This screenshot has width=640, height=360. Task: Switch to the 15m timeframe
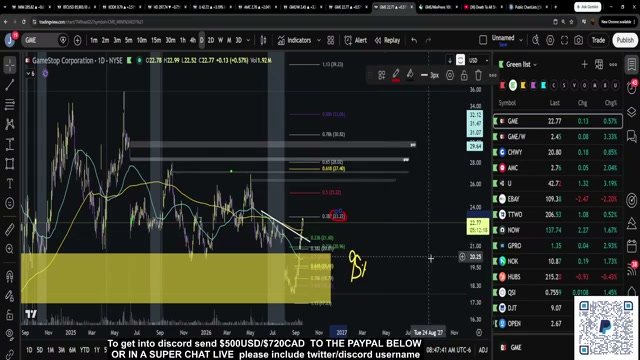156,40
